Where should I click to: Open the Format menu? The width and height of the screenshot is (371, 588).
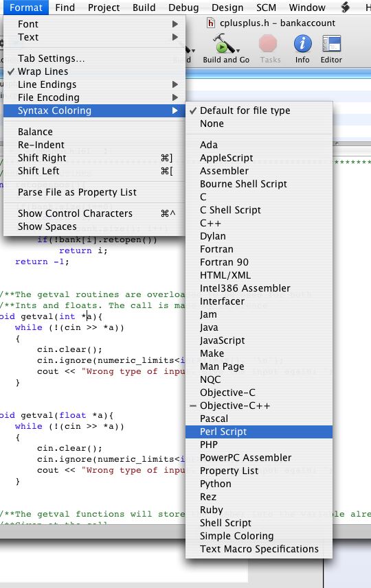[26, 8]
